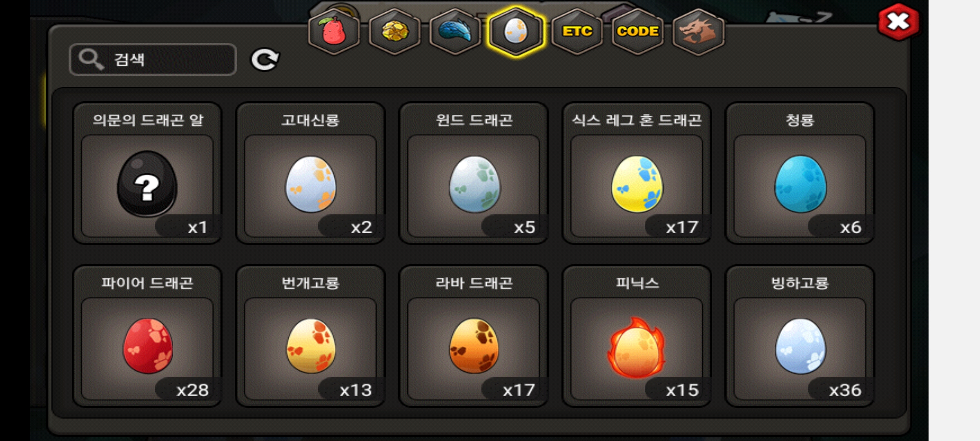Open the dragon head category tab
Image resolution: width=980 pixels, height=441 pixels.
pos(698,32)
